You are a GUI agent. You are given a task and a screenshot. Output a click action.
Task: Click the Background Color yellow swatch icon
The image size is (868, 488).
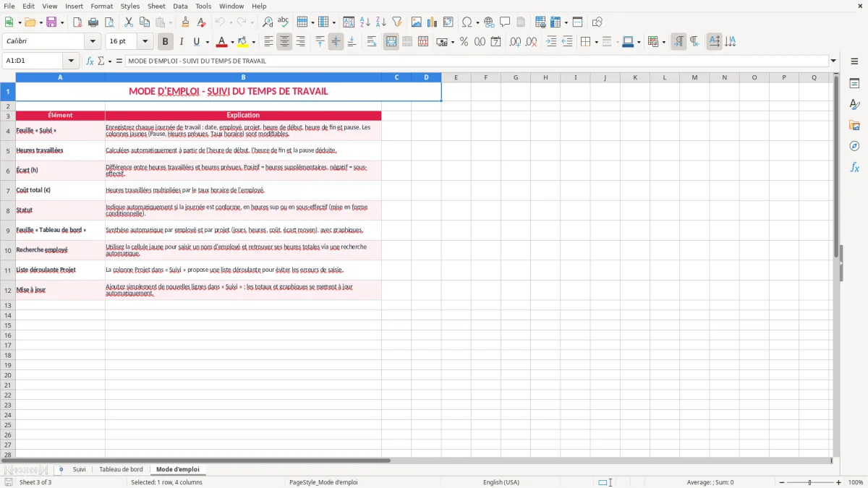[x=243, y=42]
